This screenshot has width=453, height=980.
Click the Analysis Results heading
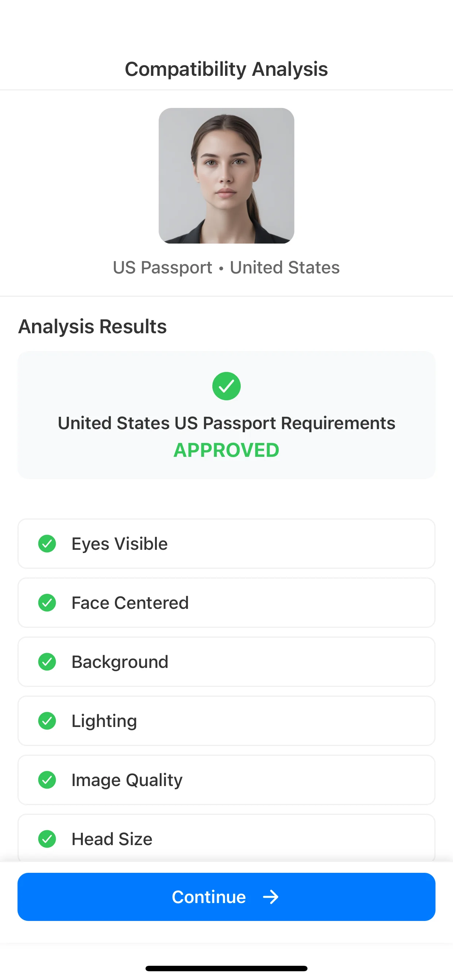(92, 326)
